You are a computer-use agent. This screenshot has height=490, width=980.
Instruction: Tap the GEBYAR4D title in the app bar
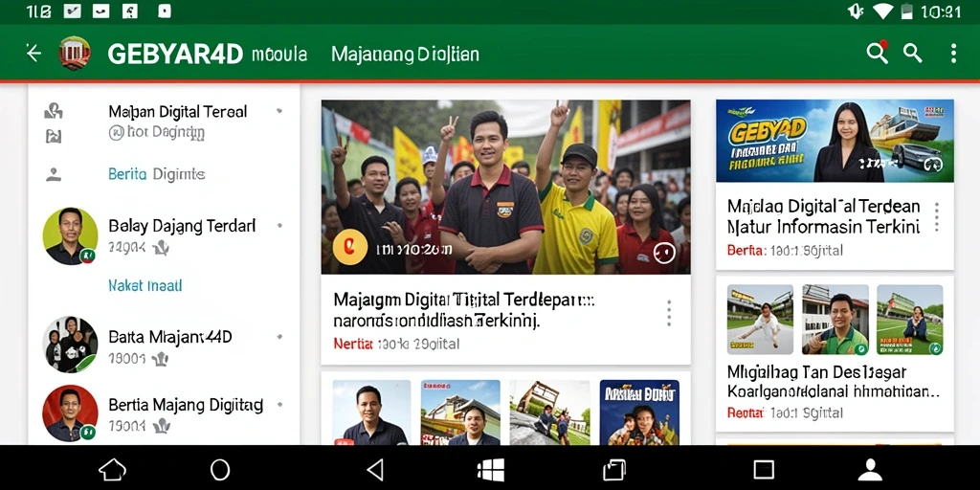pyautogui.click(x=175, y=55)
